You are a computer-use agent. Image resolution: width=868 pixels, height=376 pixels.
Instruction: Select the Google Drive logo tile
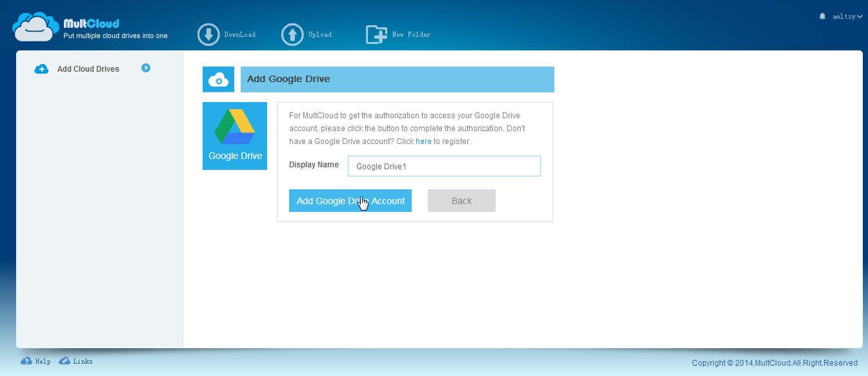(x=235, y=136)
